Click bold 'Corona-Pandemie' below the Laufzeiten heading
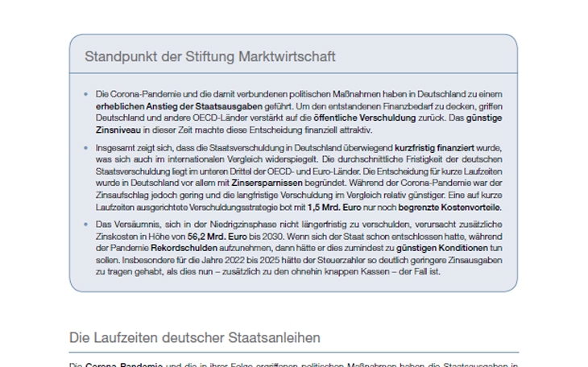This screenshot has height=367, width=588. [x=124, y=364]
